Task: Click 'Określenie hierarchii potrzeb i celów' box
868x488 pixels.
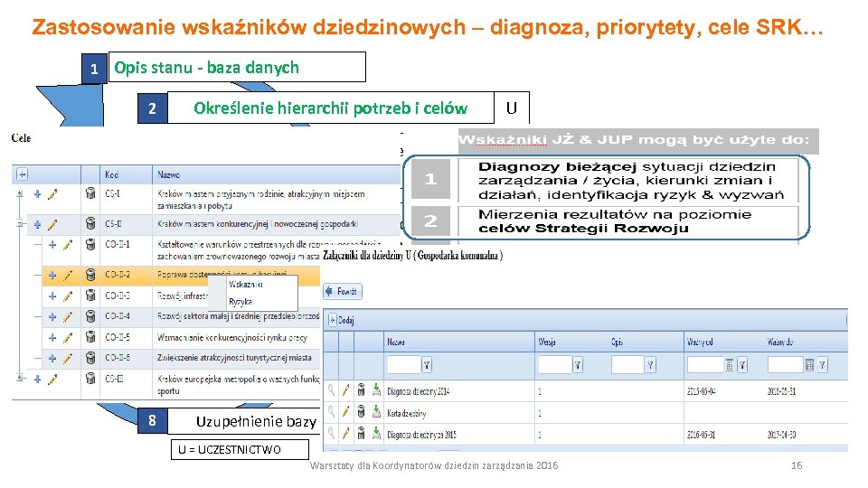Action: (x=331, y=108)
